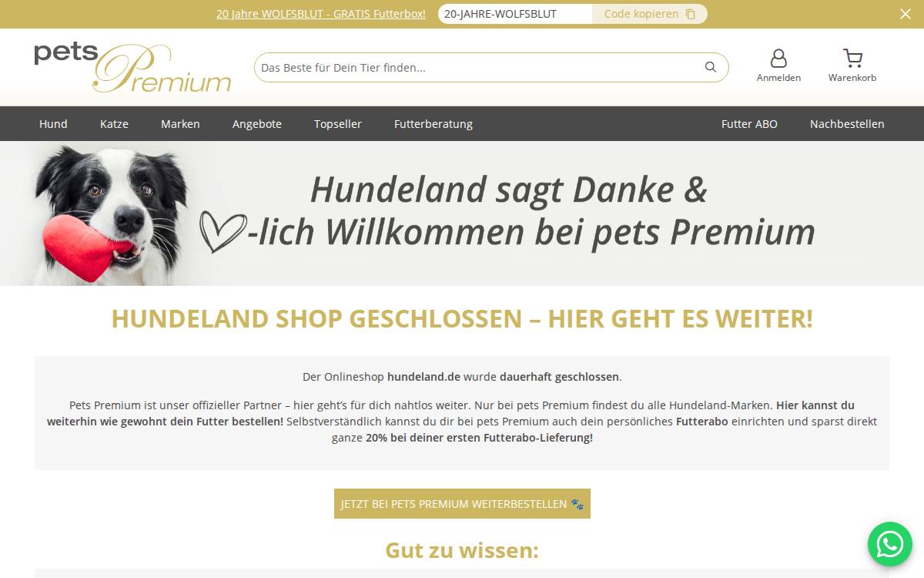The height and width of the screenshot is (578, 924).
Task: Click the 'Hundeland Shop geschlossen' heading
Action: (x=462, y=318)
